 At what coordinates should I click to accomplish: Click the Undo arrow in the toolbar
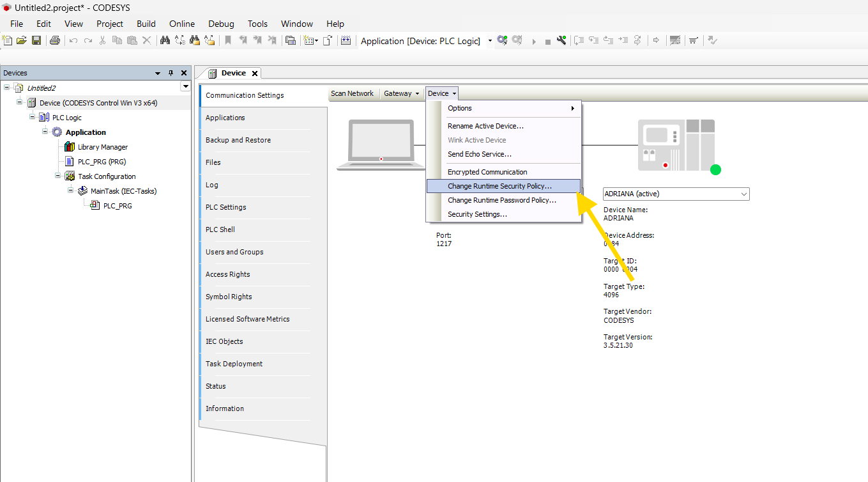(73, 40)
